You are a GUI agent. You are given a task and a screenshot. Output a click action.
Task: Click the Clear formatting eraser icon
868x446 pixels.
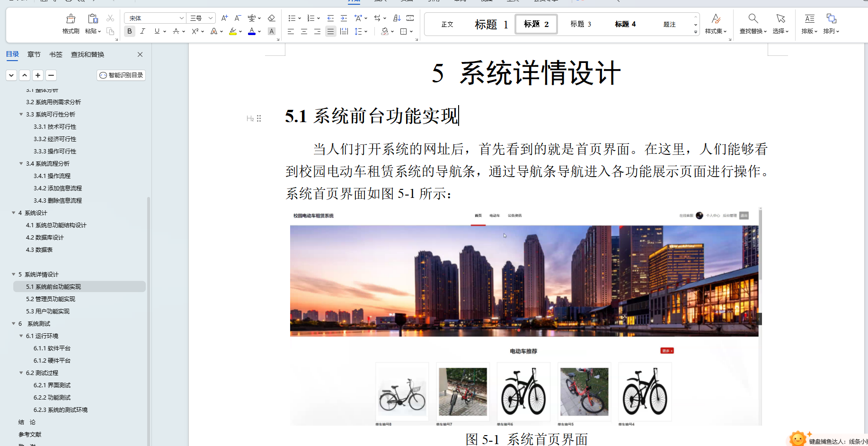[271, 18]
